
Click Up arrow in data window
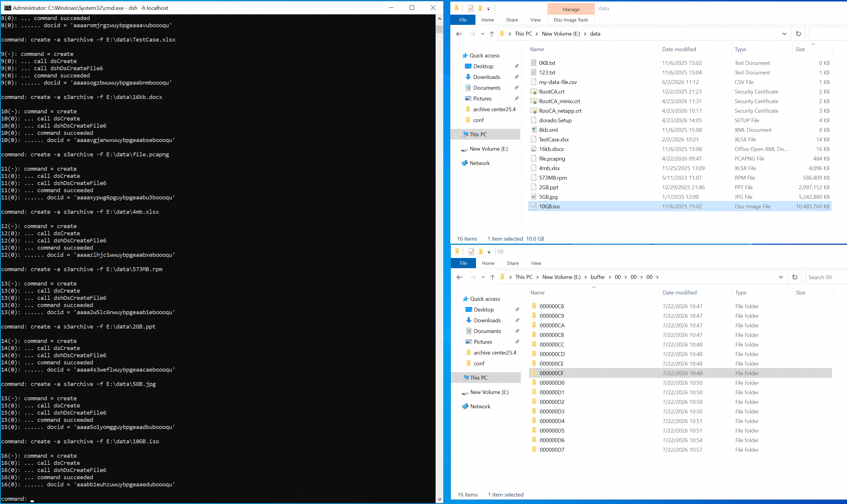(492, 33)
